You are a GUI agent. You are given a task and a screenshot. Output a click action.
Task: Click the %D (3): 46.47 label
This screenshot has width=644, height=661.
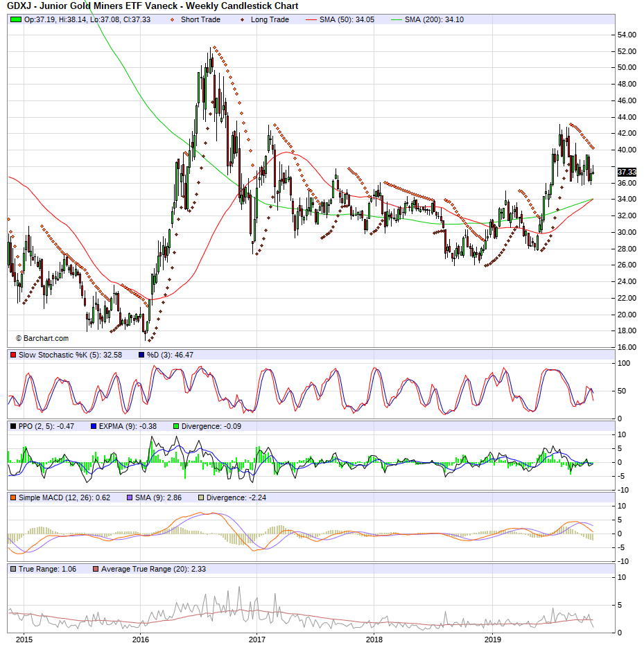point(170,355)
